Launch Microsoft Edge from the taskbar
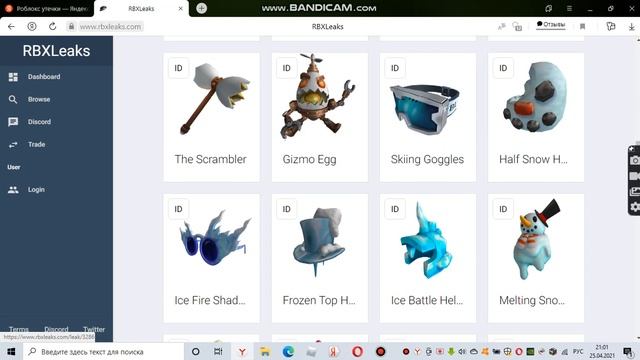This screenshot has width=640, height=360. point(288,351)
